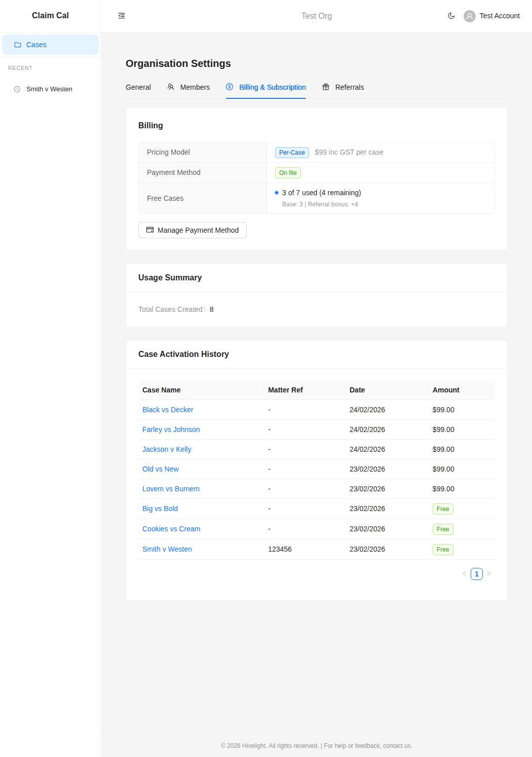Select the dollar icon on Billing & Subscription tab
This screenshot has height=757, width=532.
click(230, 87)
